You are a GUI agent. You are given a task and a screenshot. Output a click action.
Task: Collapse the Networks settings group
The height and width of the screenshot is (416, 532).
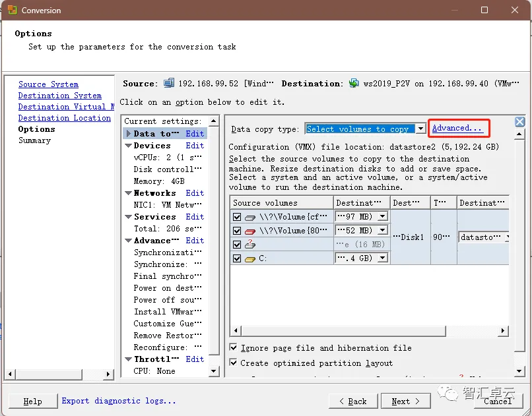point(128,193)
